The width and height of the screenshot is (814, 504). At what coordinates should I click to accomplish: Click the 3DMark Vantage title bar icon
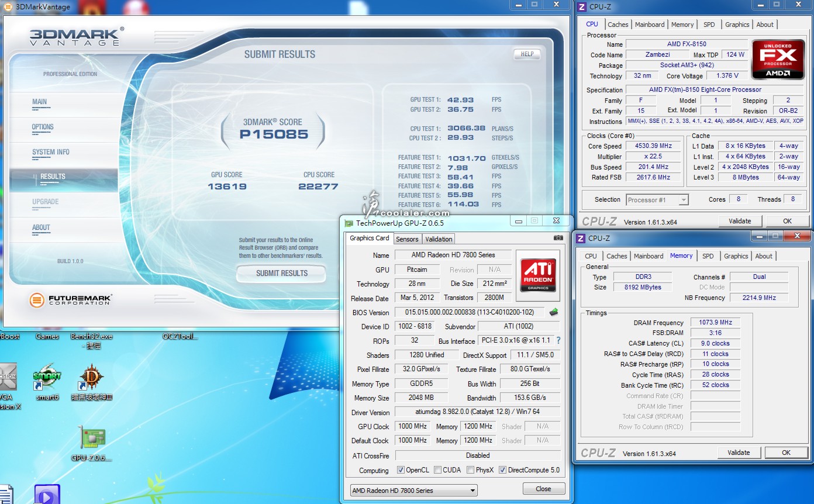[x=9, y=7]
